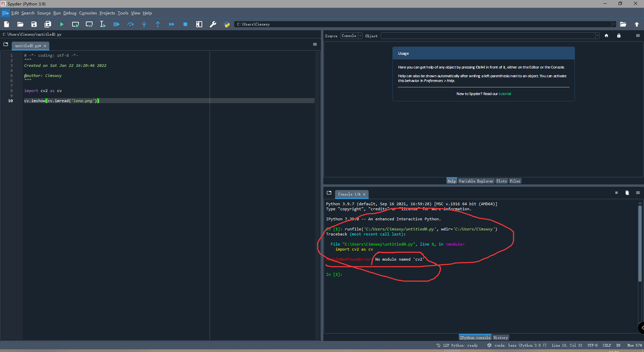The width and height of the screenshot is (644, 352).
Task: Click the Step out (return) icon
Action: (158, 24)
